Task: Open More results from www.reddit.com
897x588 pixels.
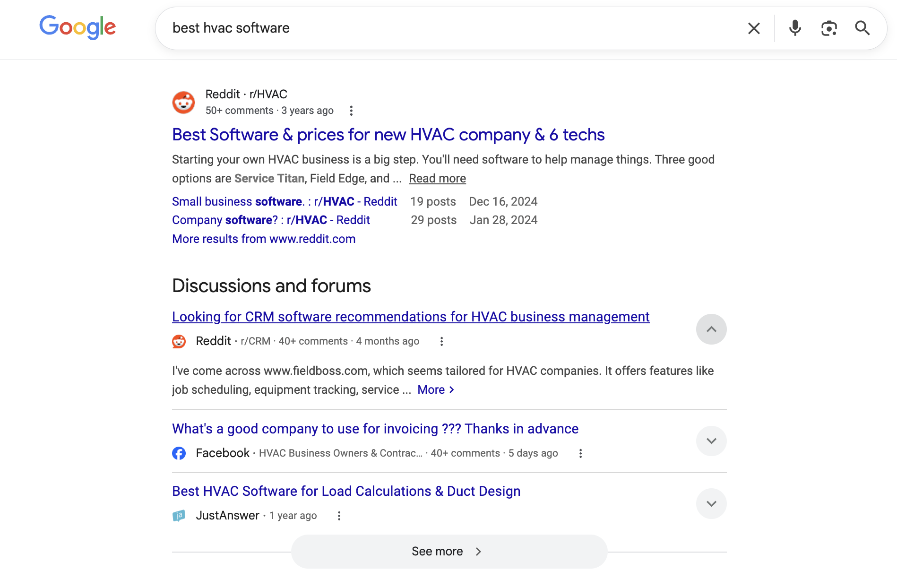Action: pos(264,239)
